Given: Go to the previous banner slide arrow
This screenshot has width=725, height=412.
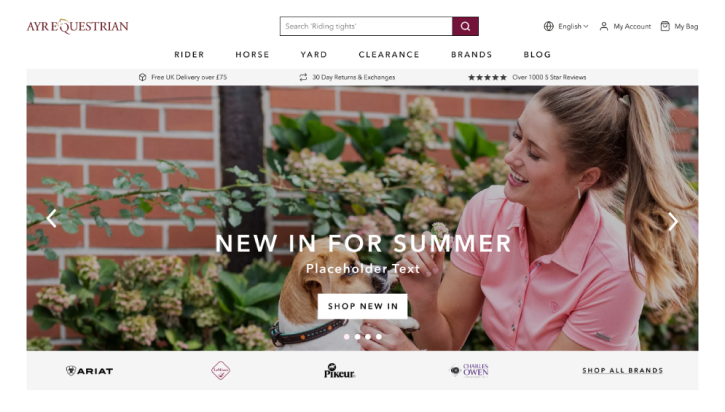Looking at the screenshot, I should pyautogui.click(x=51, y=219).
